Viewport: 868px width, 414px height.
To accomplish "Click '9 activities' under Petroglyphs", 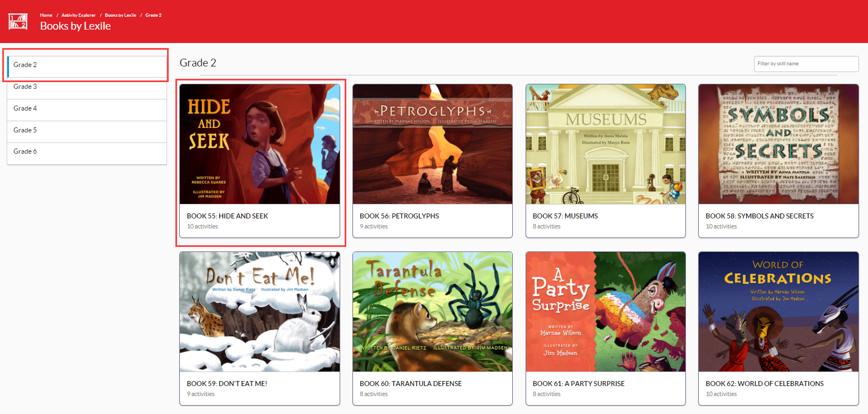I will coord(374,226).
